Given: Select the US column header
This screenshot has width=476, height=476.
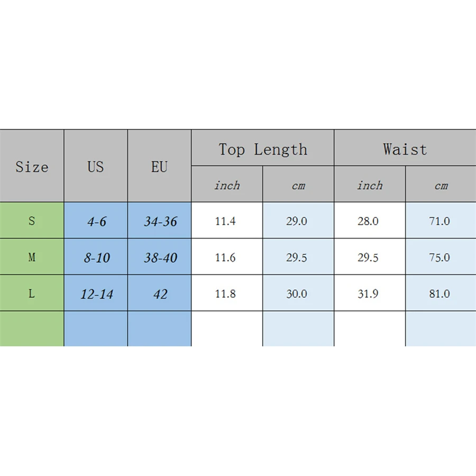Looking at the screenshot, I should tap(96, 167).
